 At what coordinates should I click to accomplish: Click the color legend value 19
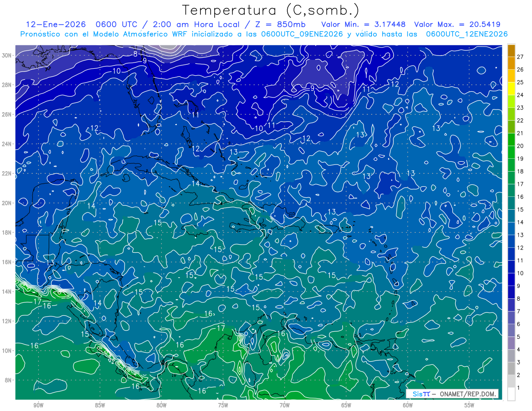pos(520,158)
